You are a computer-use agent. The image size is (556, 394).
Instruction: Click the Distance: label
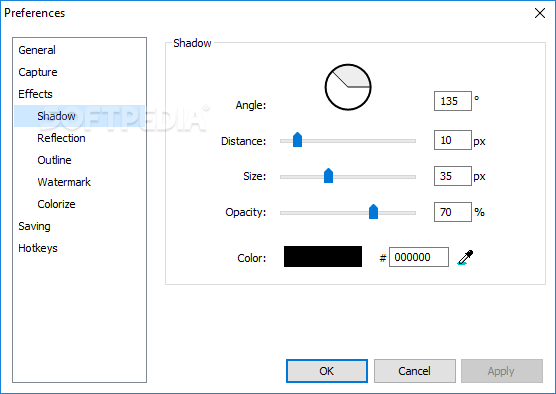coord(243,141)
